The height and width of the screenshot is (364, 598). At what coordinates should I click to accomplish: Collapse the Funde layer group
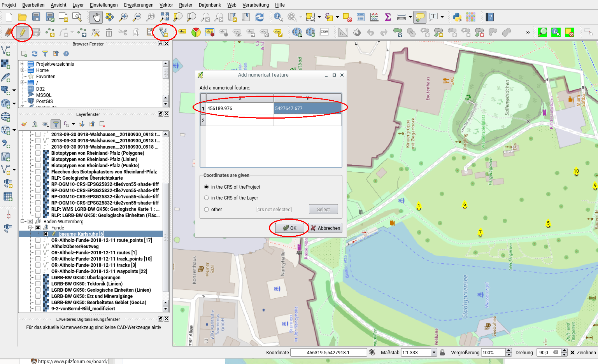coord(30,228)
